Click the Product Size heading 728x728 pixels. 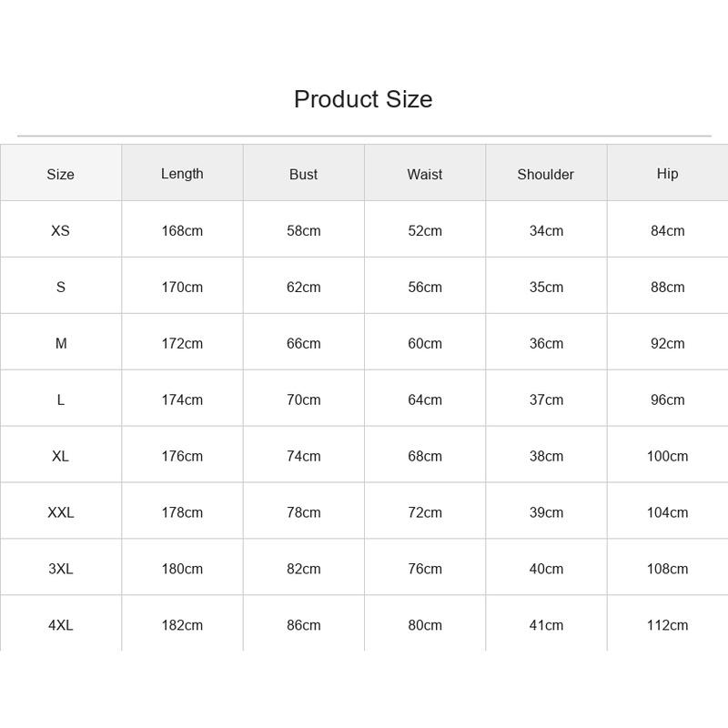coord(363,99)
